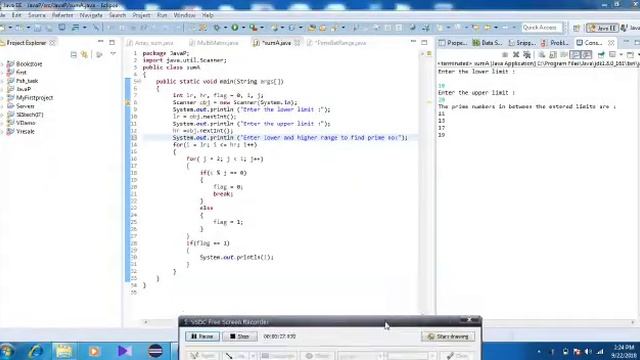This screenshot has width=640, height=360.
Task: Maximize the Project Explorer panel
Action: coord(112,42)
